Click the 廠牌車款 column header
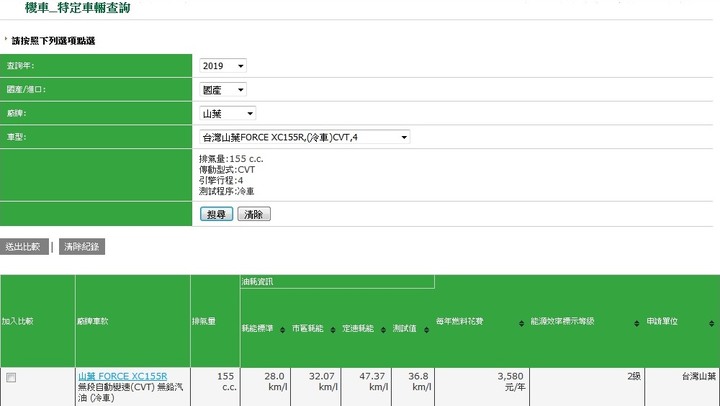The image size is (720, 406). coord(133,321)
